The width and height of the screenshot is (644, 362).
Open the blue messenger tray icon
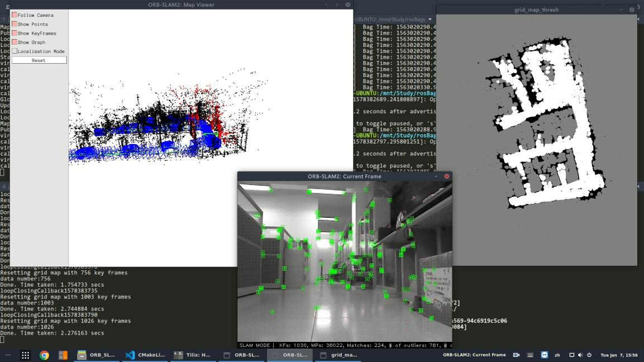[544, 355]
